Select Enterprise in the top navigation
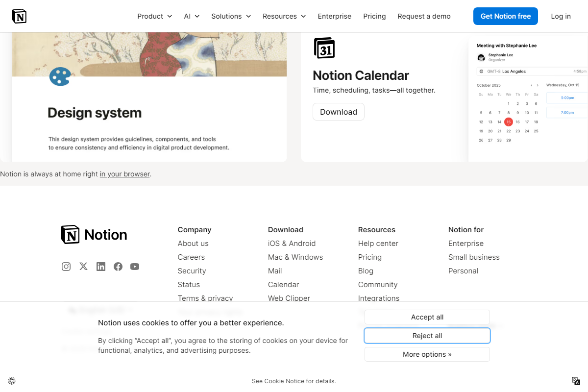Viewport: 588px width, 392px height. pos(335,16)
